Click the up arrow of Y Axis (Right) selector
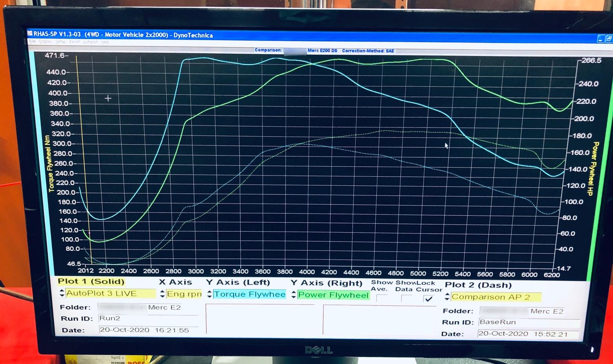Screen dimensions: 613x364 (x=293, y=292)
